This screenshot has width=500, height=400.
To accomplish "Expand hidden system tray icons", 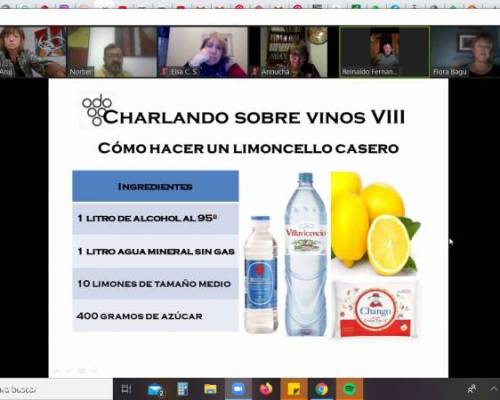I will pos(493,389).
